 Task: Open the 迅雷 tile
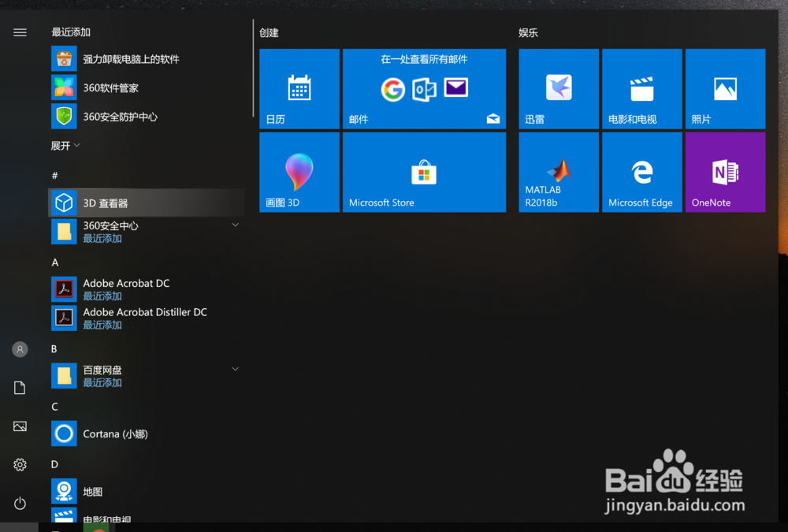pos(558,87)
